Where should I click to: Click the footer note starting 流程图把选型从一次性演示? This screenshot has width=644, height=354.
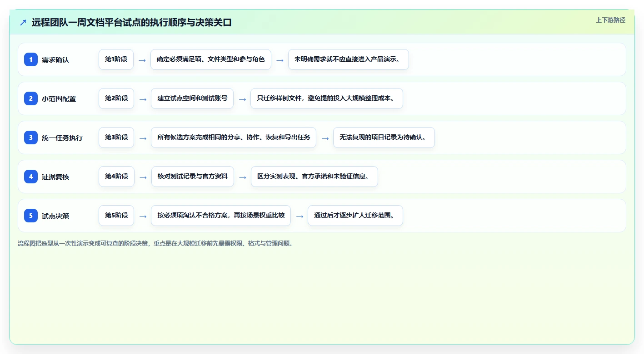tap(156, 243)
